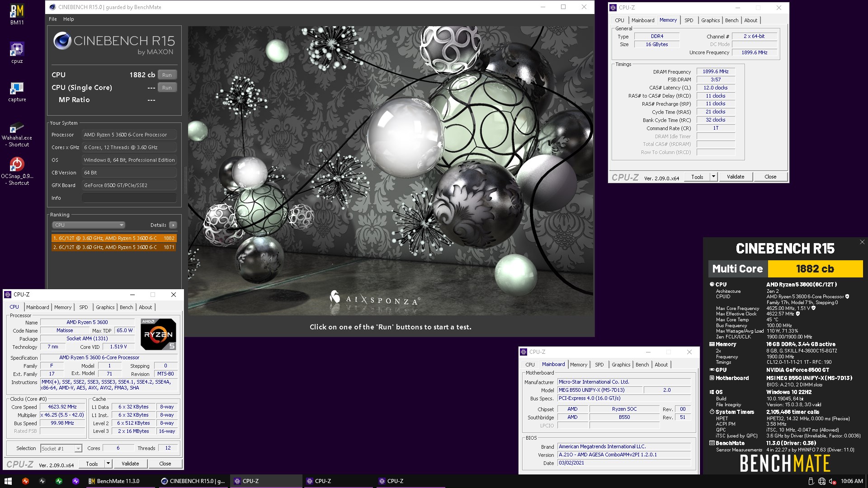Click the dark gray pulse taskbar icon
868x488 pixels.
point(42,481)
